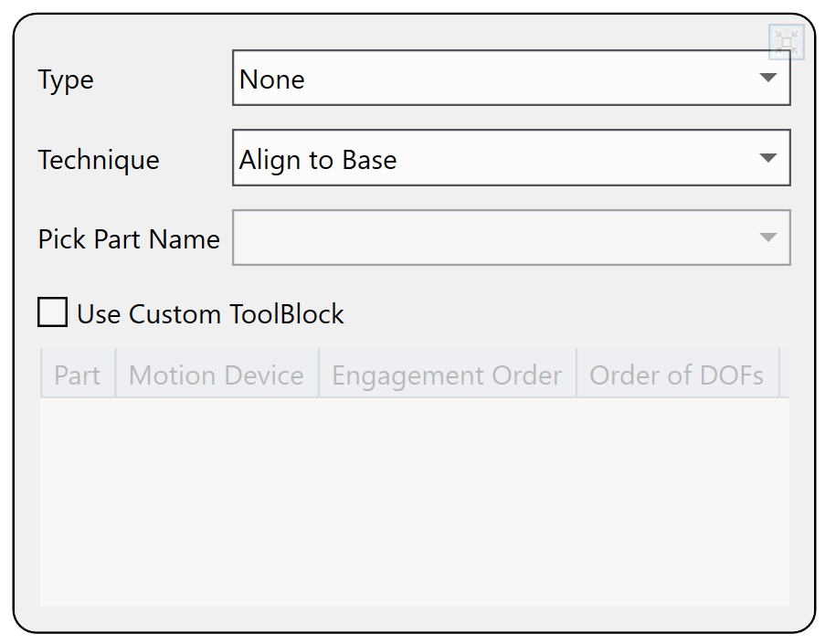Click the empty table body area

(x=414, y=501)
